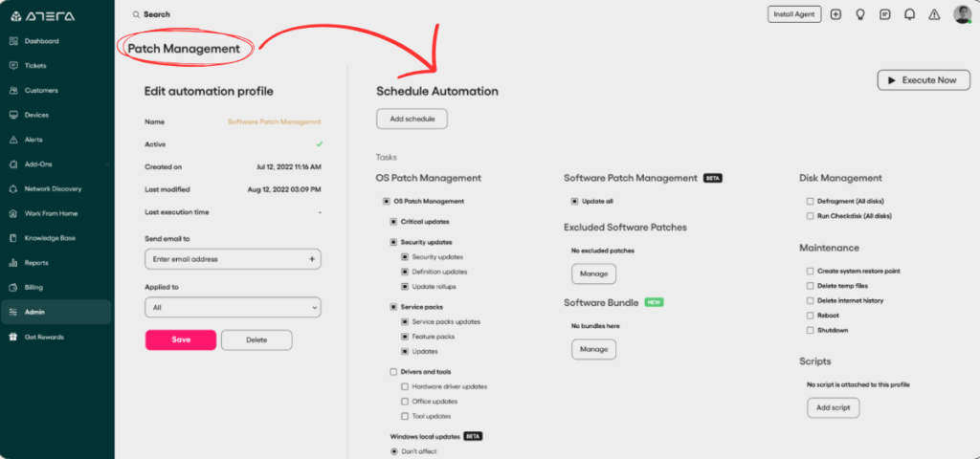Click the Atera logo
Image resolution: width=980 pixels, height=459 pixels.
point(42,16)
